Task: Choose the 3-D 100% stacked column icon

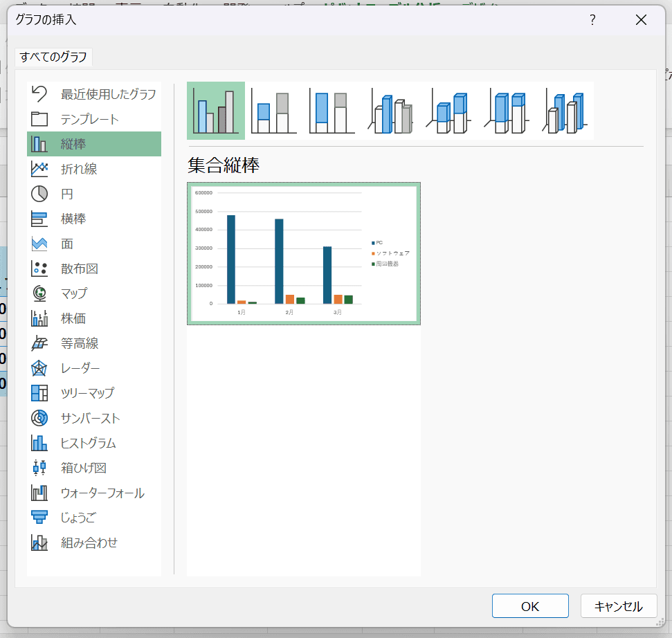Action: pos(507,111)
